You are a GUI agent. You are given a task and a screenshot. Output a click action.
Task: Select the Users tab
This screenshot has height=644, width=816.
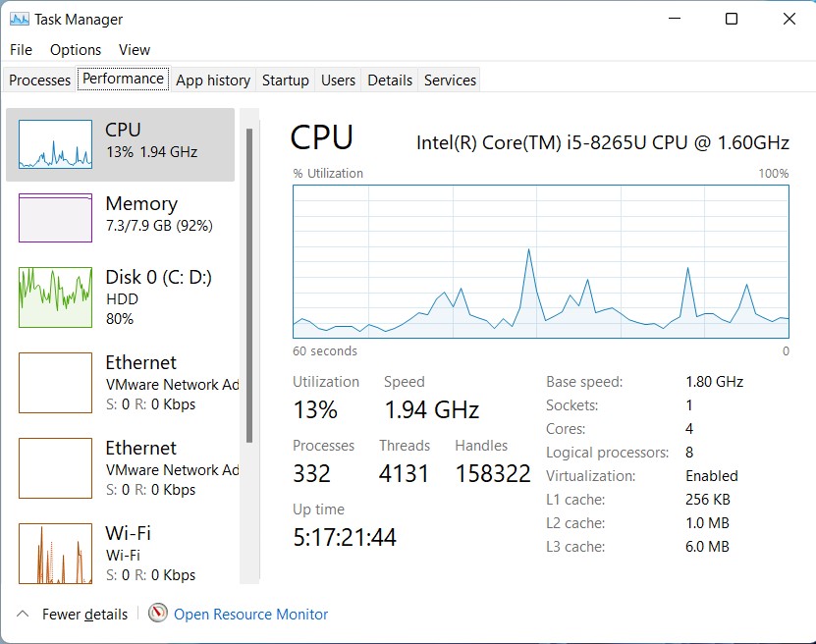338,80
